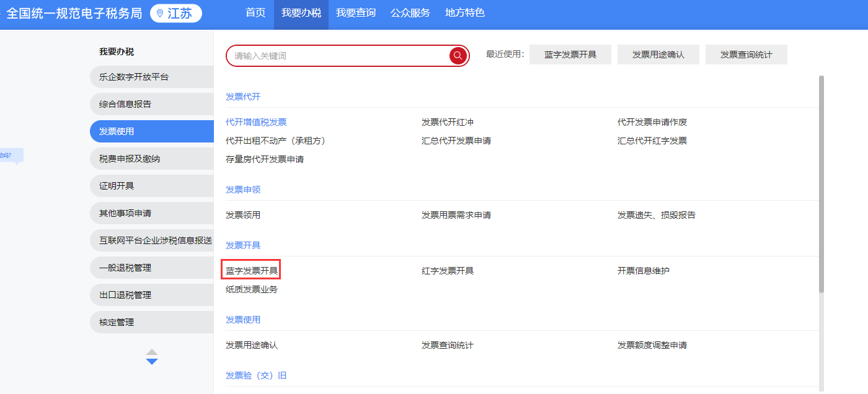Open the 代开增值税发票 link
The image size is (868, 394).
pos(256,122)
